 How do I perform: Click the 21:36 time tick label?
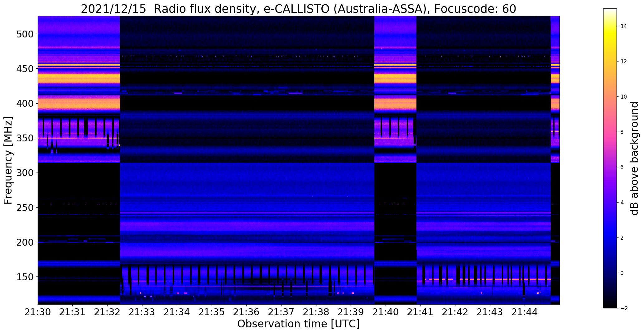247,312
